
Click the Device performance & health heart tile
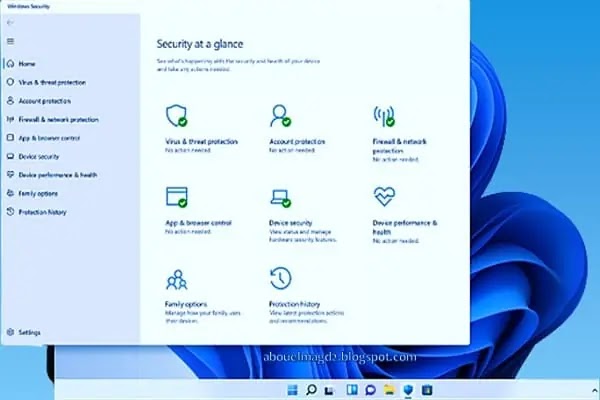384,196
